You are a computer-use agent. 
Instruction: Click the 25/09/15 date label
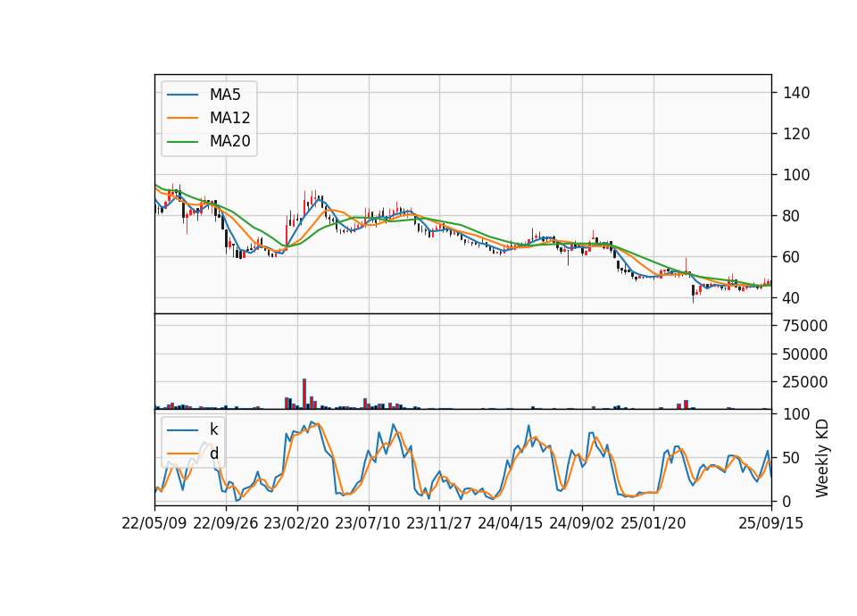click(x=771, y=523)
